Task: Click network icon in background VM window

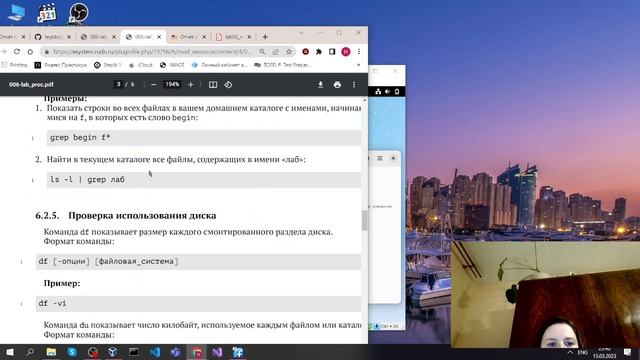Action: tap(378, 91)
